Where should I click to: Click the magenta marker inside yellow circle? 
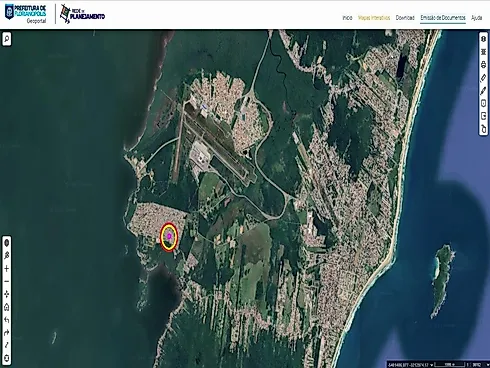coord(169,236)
